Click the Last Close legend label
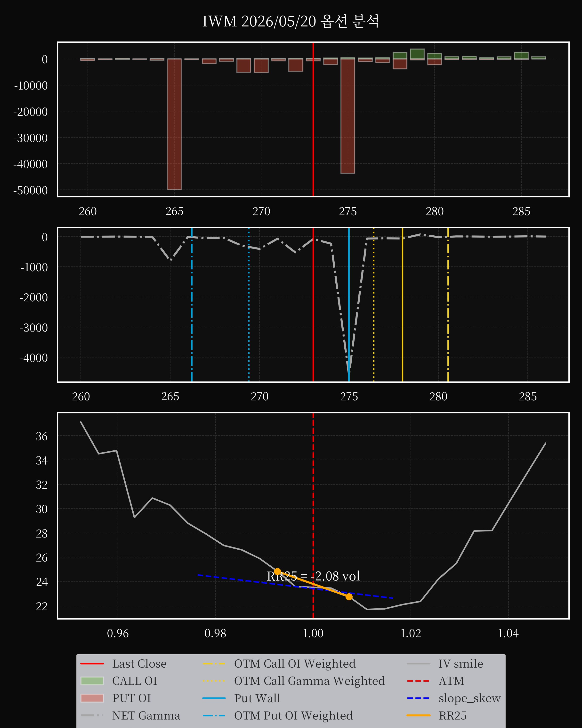This screenshot has height=728, width=582. coord(139,663)
